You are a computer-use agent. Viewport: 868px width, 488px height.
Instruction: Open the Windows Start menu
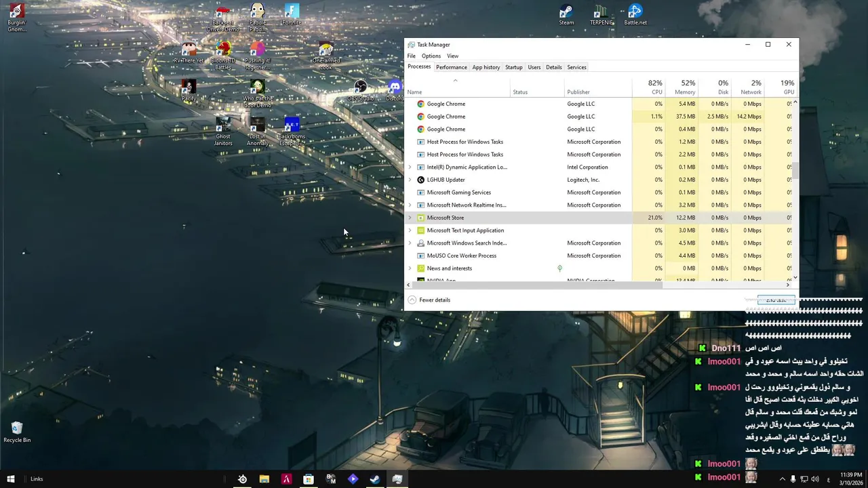(11, 479)
